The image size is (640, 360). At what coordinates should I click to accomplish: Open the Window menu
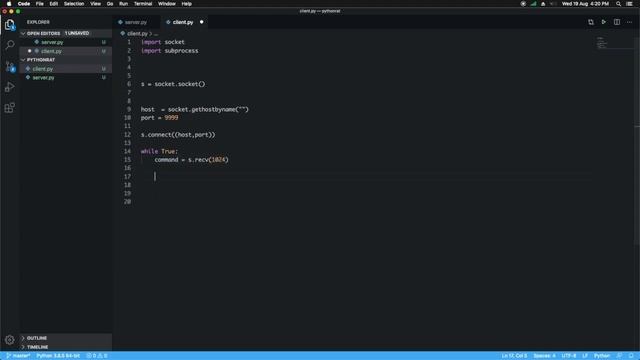[x=167, y=4]
